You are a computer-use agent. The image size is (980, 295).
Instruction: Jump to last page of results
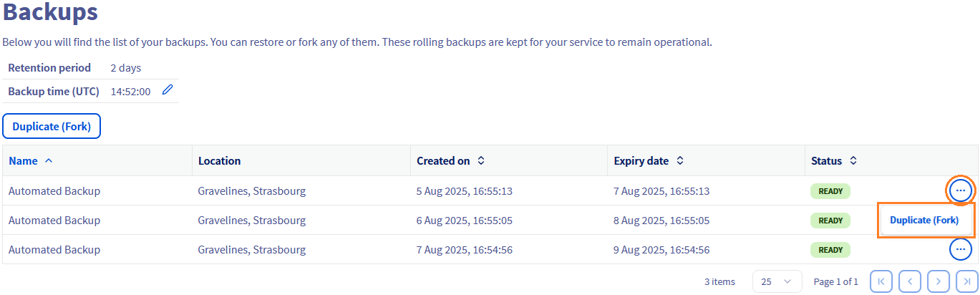(967, 281)
